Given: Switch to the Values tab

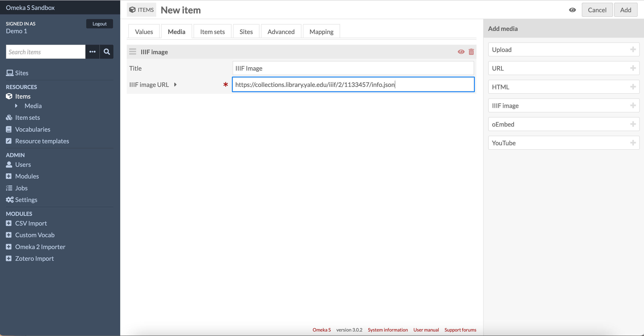Looking at the screenshot, I should (x=144, y=31).
